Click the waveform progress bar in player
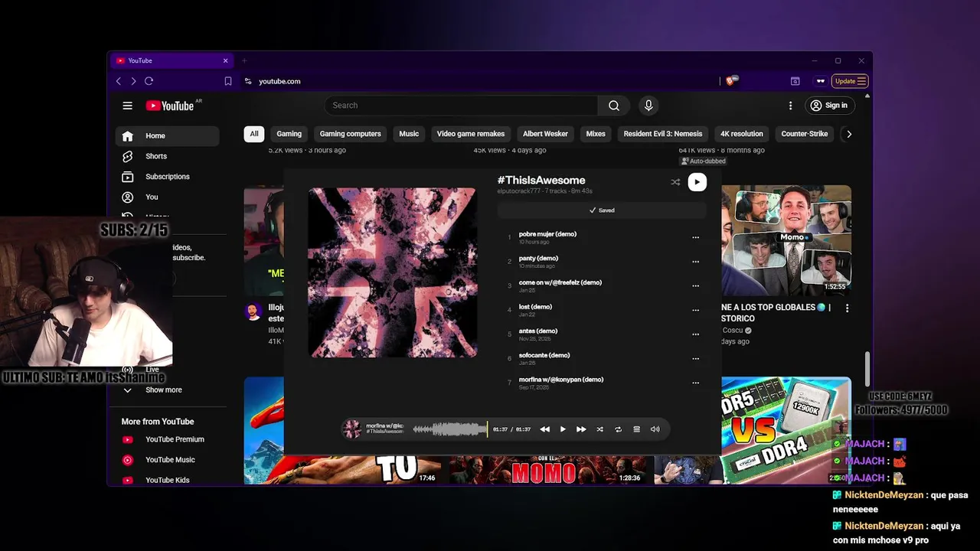Viewport: 980px width, 551px height. (x=450, y=429)
